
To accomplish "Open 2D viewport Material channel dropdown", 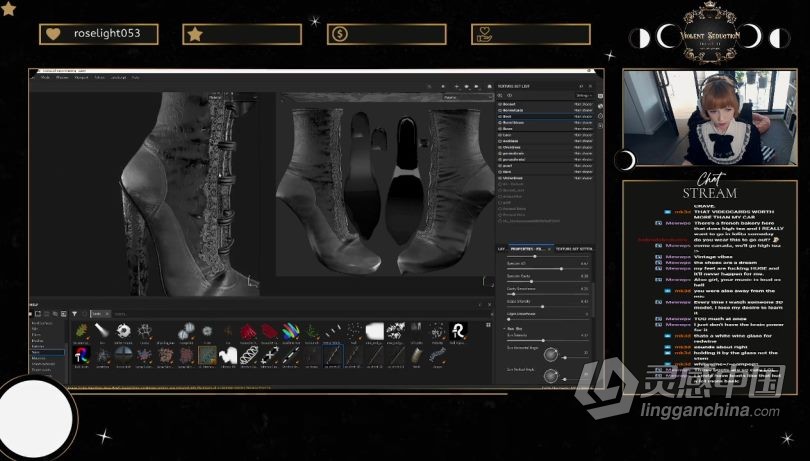I will tap(468, 97).
